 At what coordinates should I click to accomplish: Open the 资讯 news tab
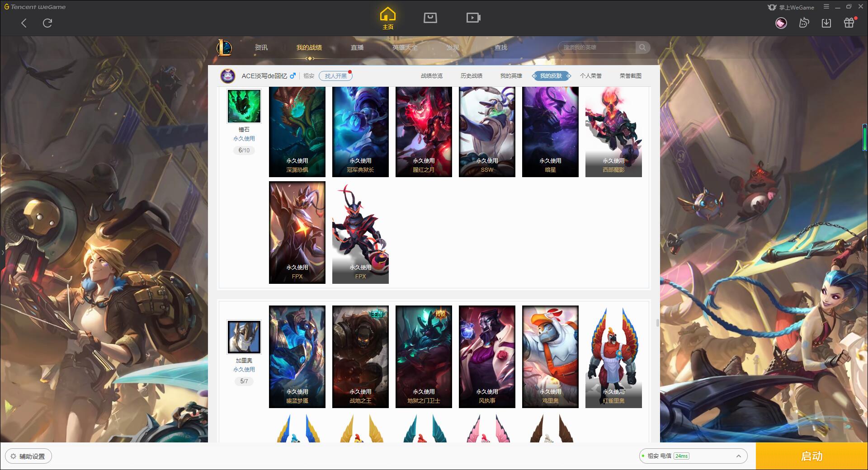[261, 47]
